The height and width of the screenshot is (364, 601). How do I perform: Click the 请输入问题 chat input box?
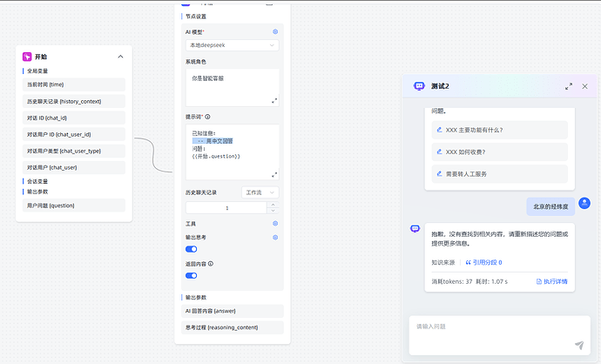[499, 335]
